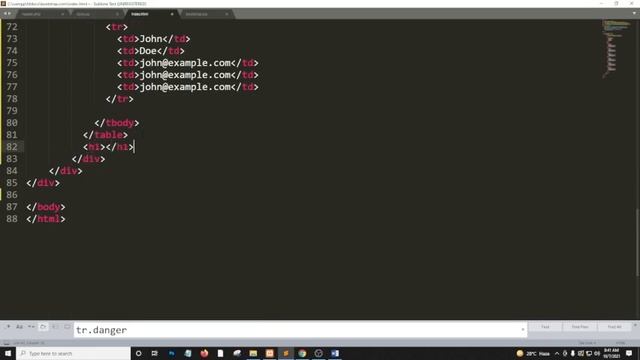
Task: Click the Find Prev button
Action: (580, 327)
